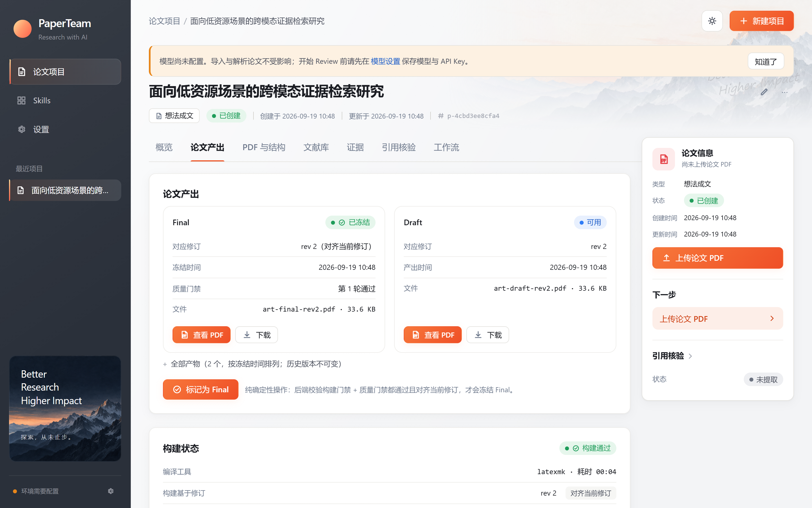The width and height of the screenshot is (812, 508).
Task: Switch to the 概览 tab
Action: (164, 147)
